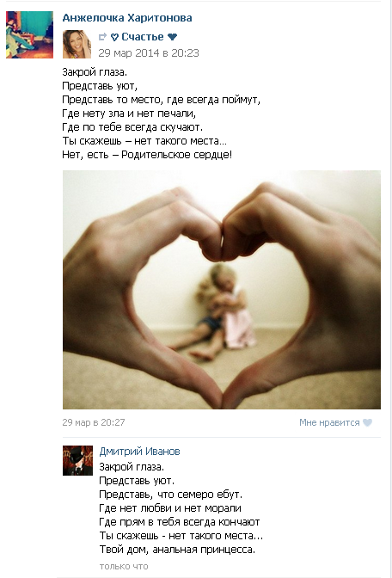This screenshot has width=392, height=578.
Task: Open the Счастье community link
Action: (142, 37)
